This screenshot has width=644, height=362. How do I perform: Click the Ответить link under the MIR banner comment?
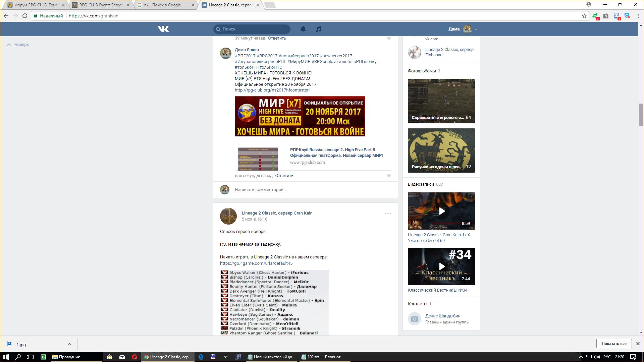(284, 176)
